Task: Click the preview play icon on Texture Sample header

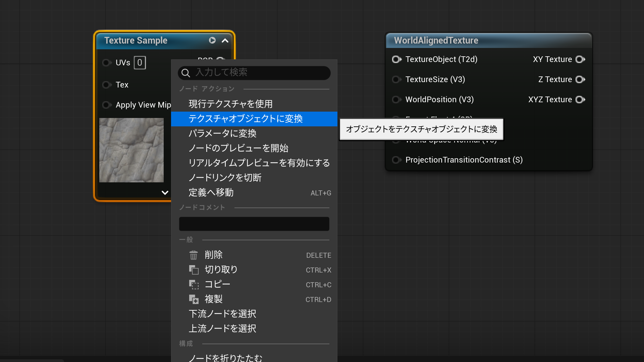Action: (212, 40)
